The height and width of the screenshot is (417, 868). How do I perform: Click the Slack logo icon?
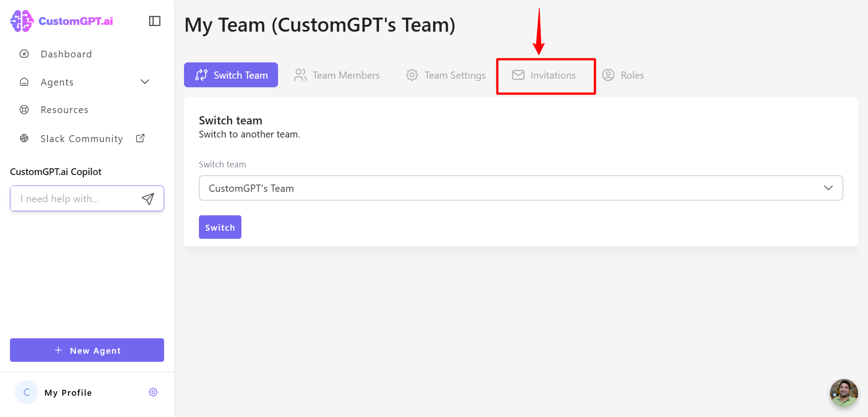point(24,138)
